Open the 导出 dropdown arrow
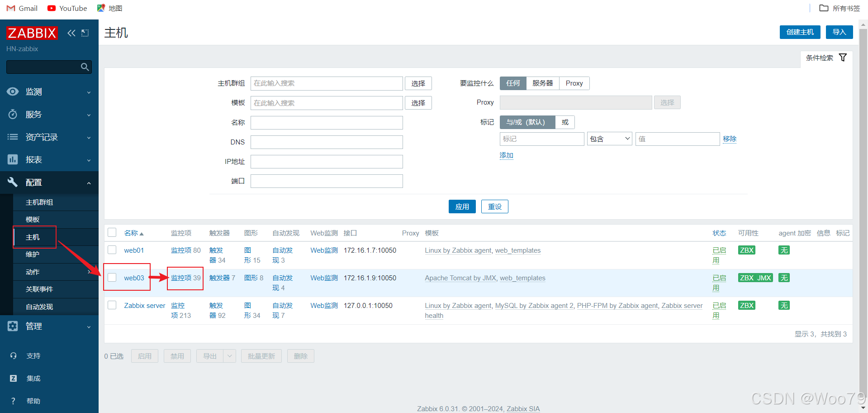Screen dimensions: 868x413 [230, 356]
